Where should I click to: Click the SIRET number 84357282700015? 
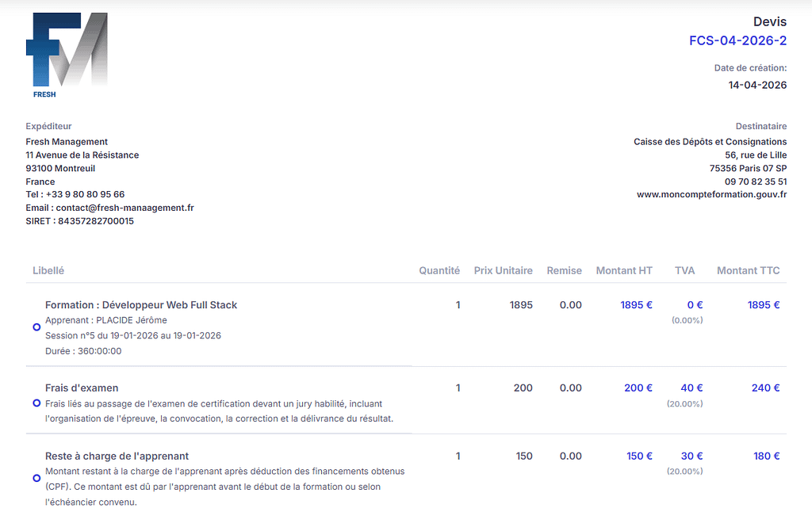95,221
